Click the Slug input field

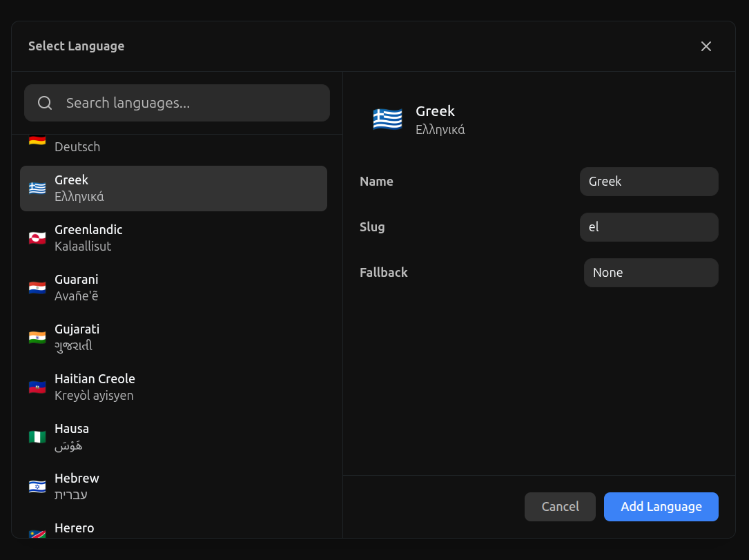tap(648, 227)
